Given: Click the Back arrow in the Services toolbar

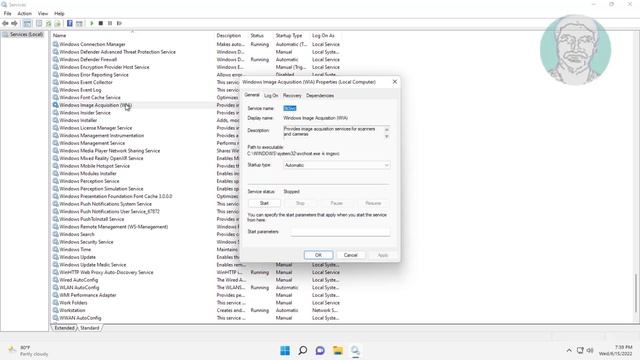Looking at the screenshot, I should click(x=5, y=24).
